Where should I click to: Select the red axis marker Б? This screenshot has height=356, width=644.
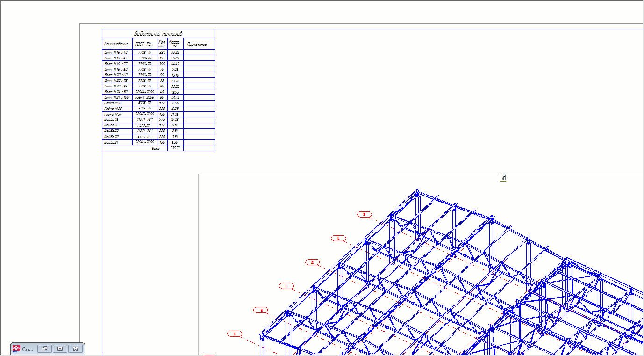[x=235, y=334]
